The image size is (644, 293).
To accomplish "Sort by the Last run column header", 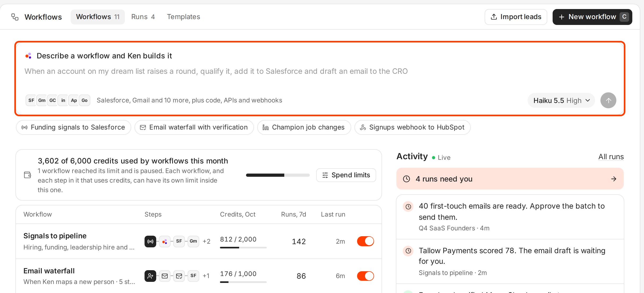I will tap(333, 214).
